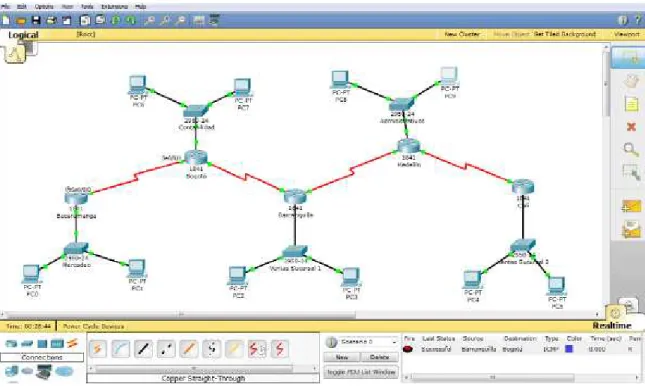The image size is (645, 387).
Task: Select the Serial DTE cable icon
Action: (x=280, y=349)
